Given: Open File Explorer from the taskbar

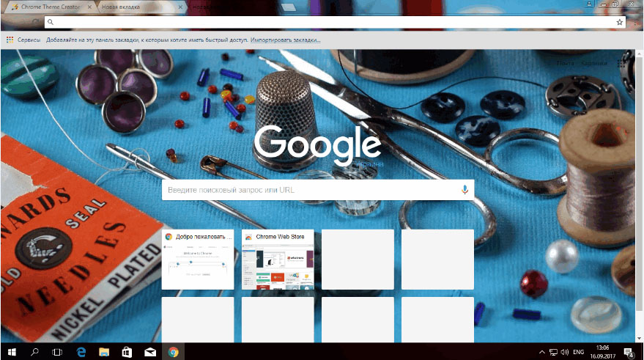Looking at the screenshot, I should [x=104, y=352].
